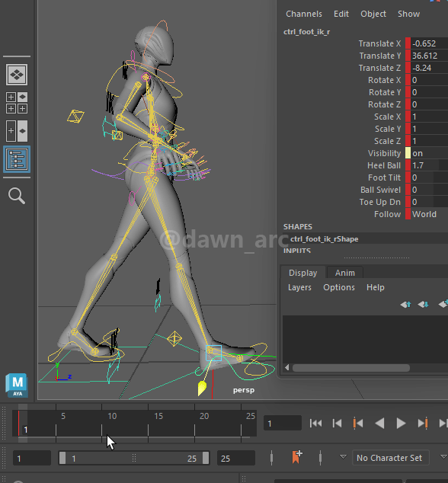
Task: Select the ctrl_foot_ik_rShape shape node
Action: (x=324, y=239)
